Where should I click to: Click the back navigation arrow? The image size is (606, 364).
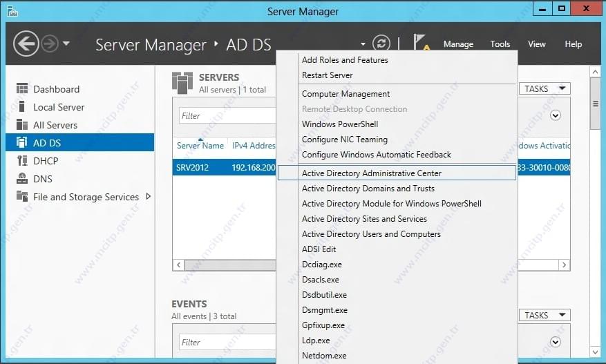[26, 44]
